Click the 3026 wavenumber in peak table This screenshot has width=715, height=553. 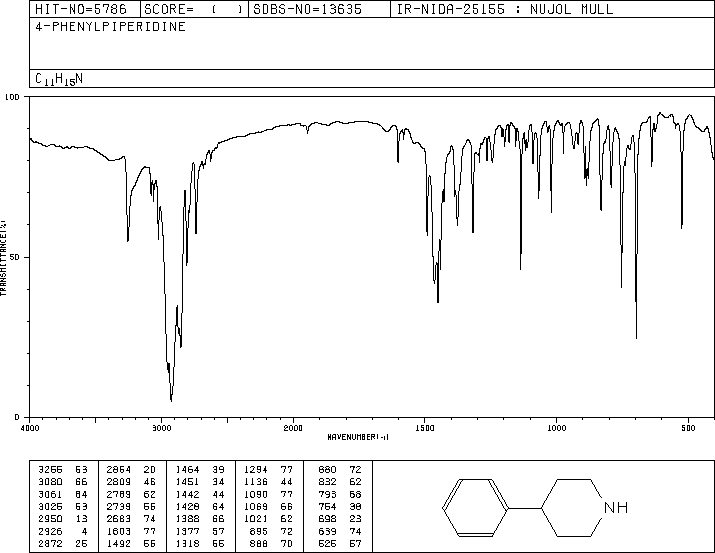click(50, 506)
